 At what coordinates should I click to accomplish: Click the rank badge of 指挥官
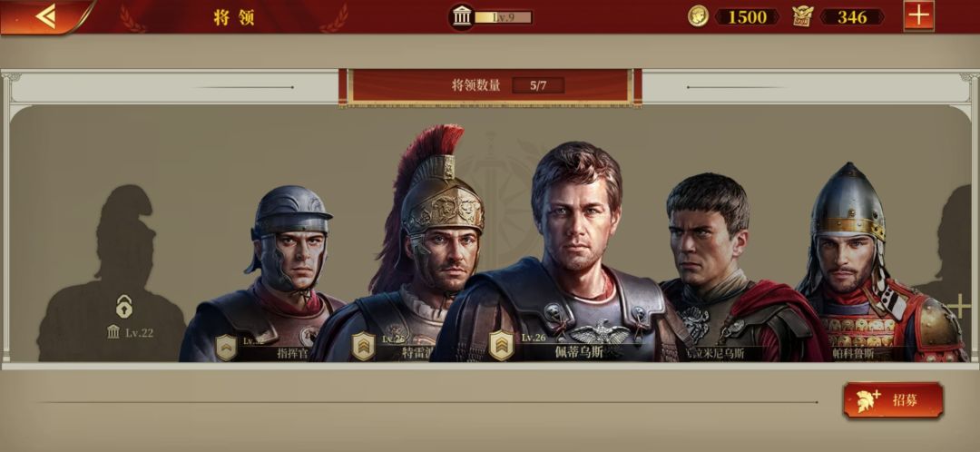coord(226,348)
